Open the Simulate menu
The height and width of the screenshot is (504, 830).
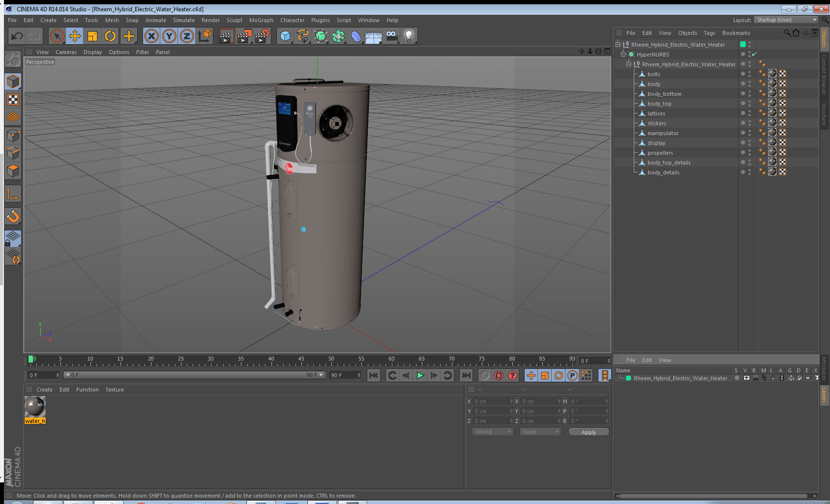183,20
